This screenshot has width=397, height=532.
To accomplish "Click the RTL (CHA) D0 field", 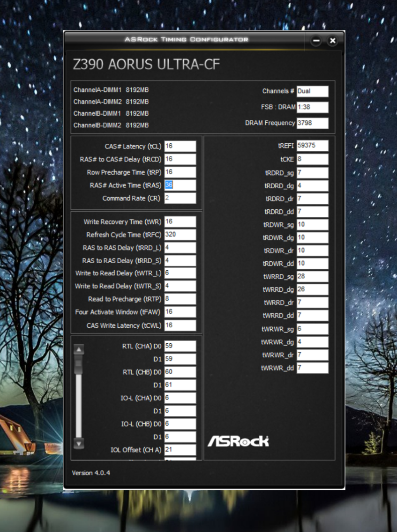I will click(180, 346).
